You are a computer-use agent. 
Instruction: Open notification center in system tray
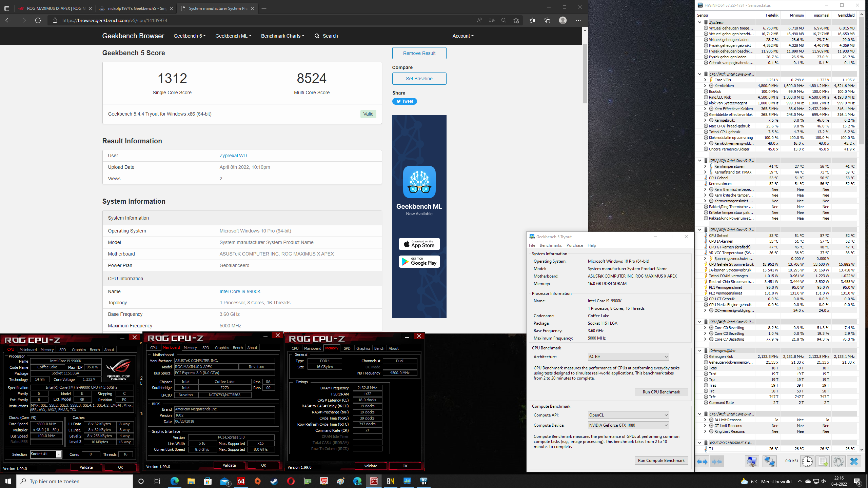(857, 481)
